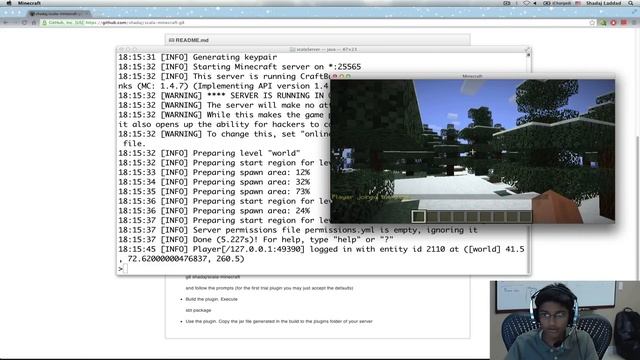The height and width of the screenshot is (360, 640).
Task: Click the Minecraft crosshair in game view
Action: pos(472,152)
